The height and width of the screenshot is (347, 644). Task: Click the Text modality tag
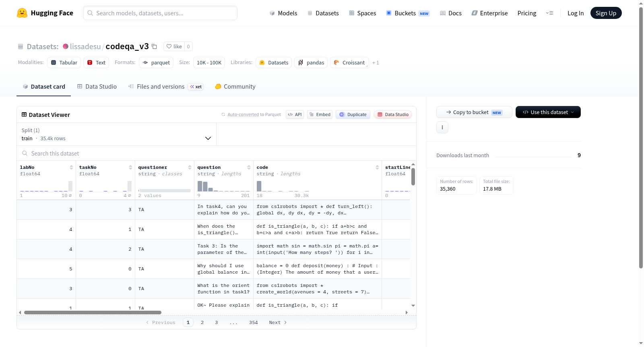pyautogui.click(x=96, y=62)
